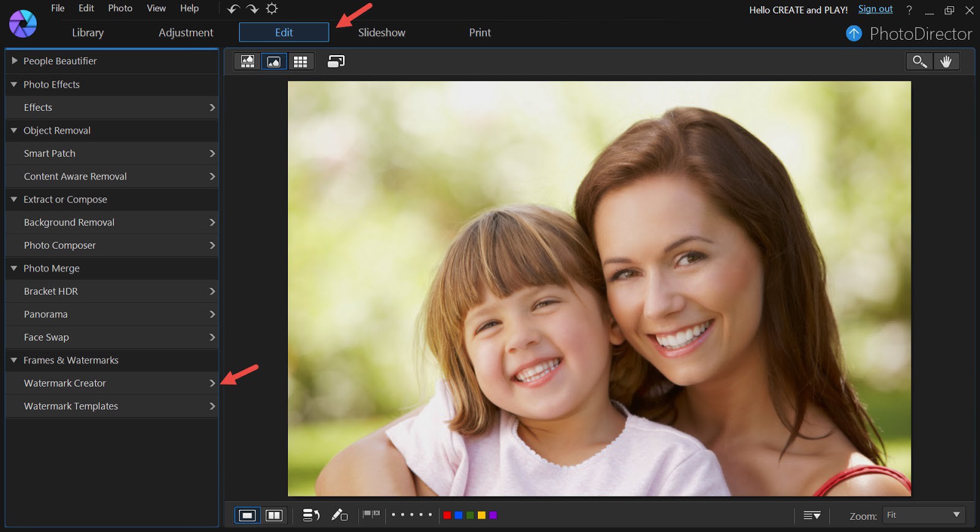Open the Zoom Fit dropdown
Screen dimensions: 980x532
coord(924,515)
